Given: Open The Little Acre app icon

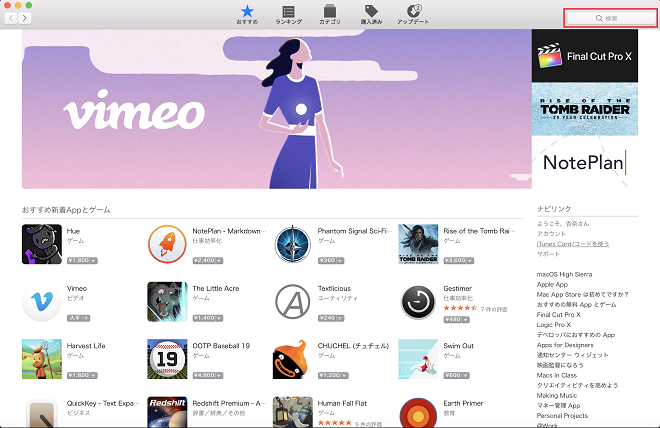Looking at the screenshot, I should 167,301.
